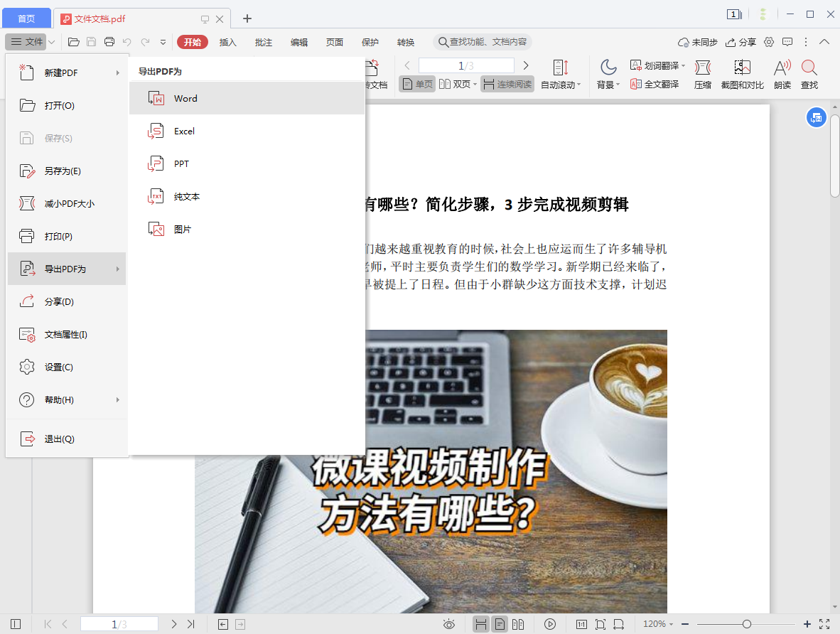Switch to the 编辑 ribbon tab
Image resolution: width=840 pixels, height=634 pixels.
pos(299,42)
